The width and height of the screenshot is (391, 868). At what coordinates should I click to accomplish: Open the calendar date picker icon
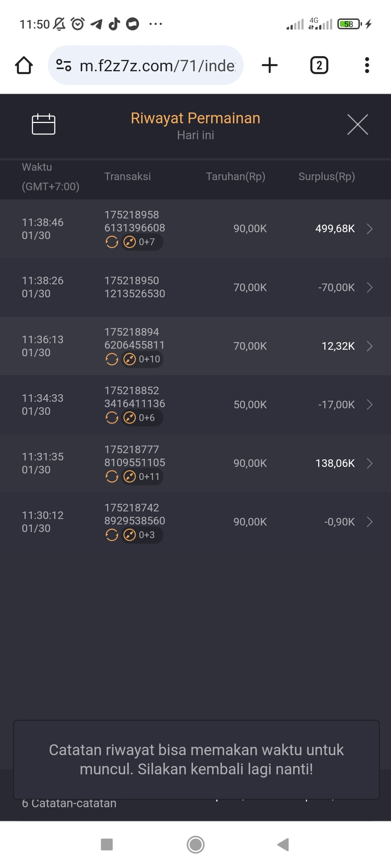coord(43,124)
